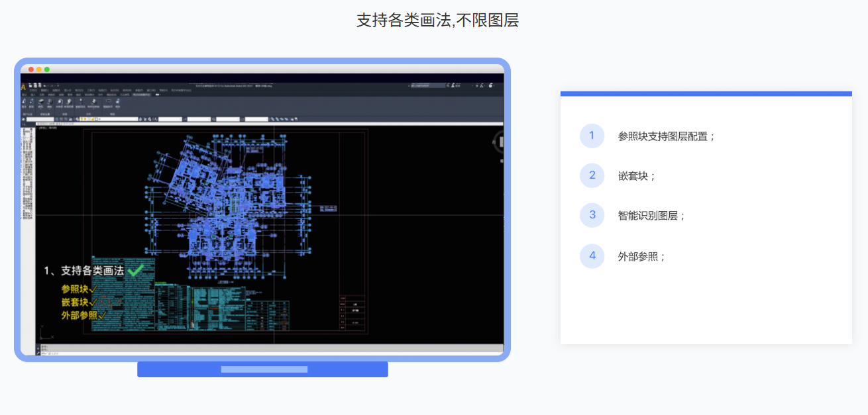This screenshot has height=415, width=868.
Task: Click the yellow checkmark beside 参照块
Action: (93, 289)
